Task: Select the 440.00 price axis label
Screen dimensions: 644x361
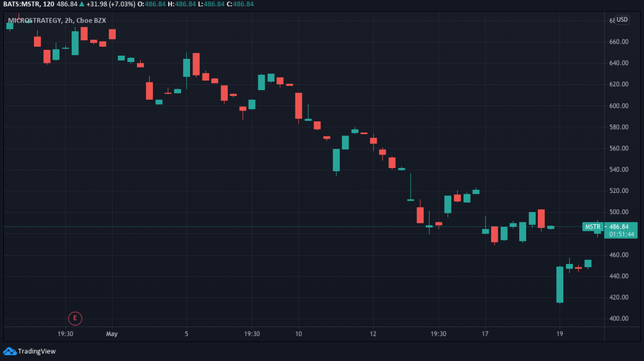Action: [x=618, y=276]
